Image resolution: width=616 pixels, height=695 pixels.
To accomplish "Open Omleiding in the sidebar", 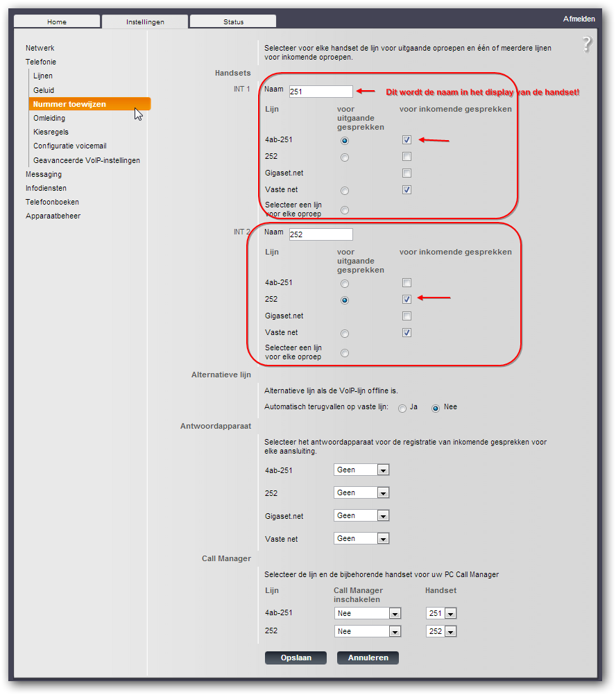I will click(x=49, y=118).
